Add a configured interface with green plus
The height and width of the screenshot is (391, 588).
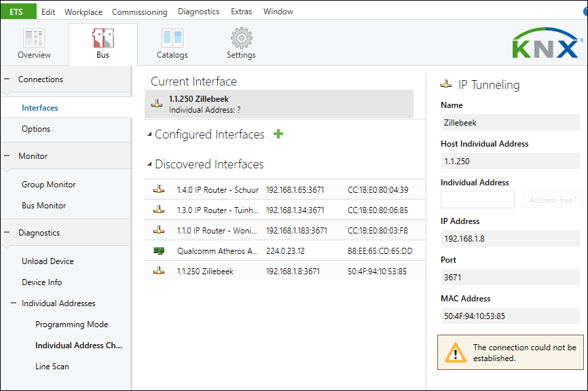coord(278,134)
